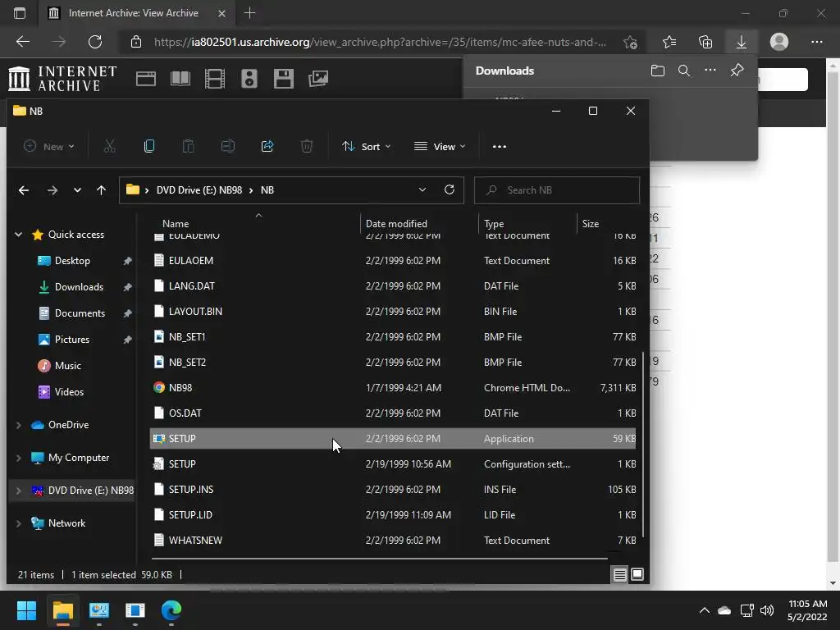Image resolution: width=840 pixels, height=630 pixels.
Task: Click the Search NB input field
Action: tap(557, 190)
